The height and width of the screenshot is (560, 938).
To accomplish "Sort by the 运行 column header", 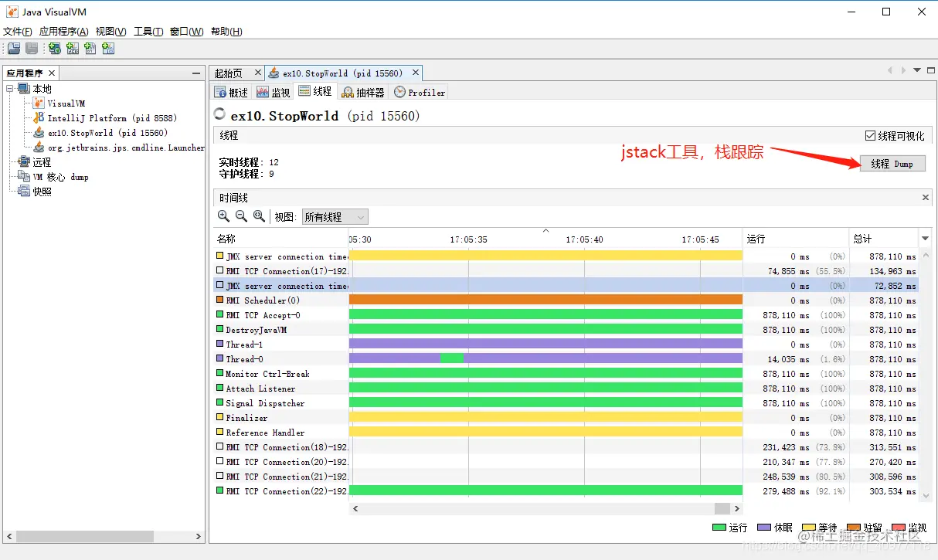I will [x=795, y=239].
